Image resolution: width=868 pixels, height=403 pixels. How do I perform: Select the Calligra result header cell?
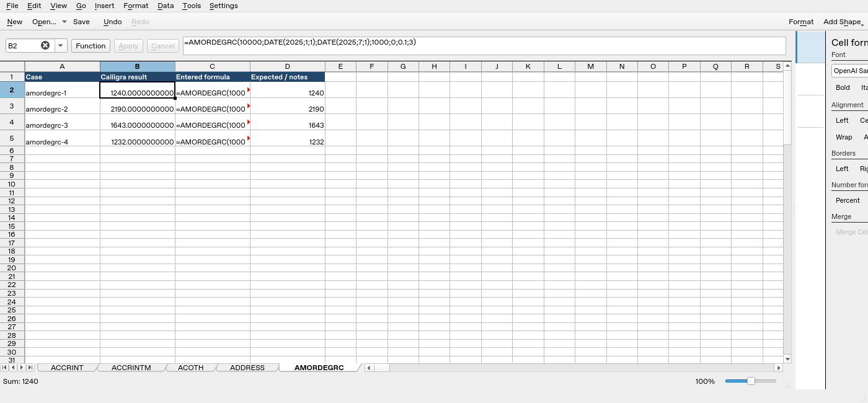138,77
